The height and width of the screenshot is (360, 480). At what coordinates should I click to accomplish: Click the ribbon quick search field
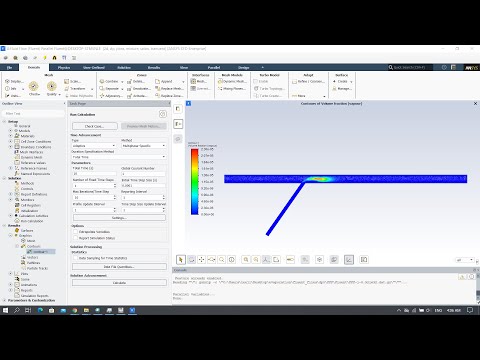pos(410,67)
